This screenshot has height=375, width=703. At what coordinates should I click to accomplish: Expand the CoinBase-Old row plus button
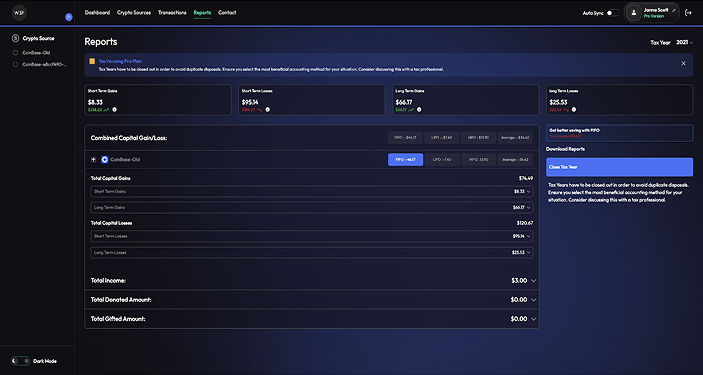pyautogui.click(x=93, y=159)
